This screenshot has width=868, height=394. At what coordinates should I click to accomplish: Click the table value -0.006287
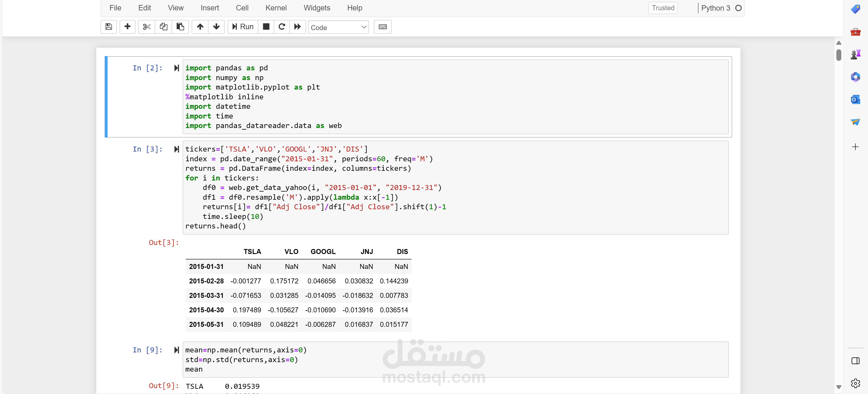tap(321, 325)
